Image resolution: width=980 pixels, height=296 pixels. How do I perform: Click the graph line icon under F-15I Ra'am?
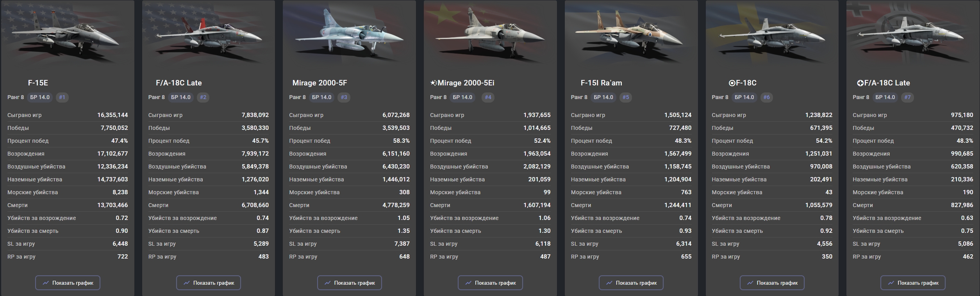(x=609, y=283)
